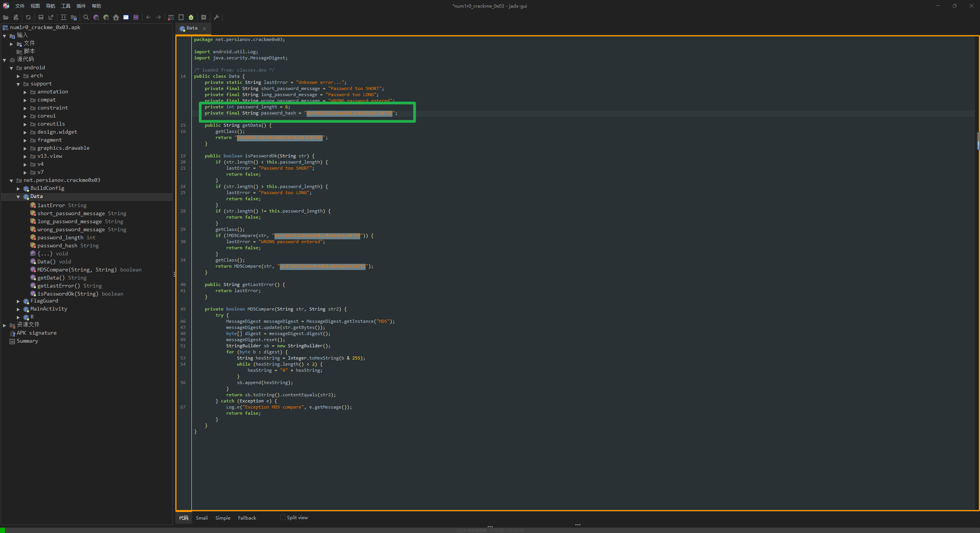Expand the design.widget package node

pos(25,132)
